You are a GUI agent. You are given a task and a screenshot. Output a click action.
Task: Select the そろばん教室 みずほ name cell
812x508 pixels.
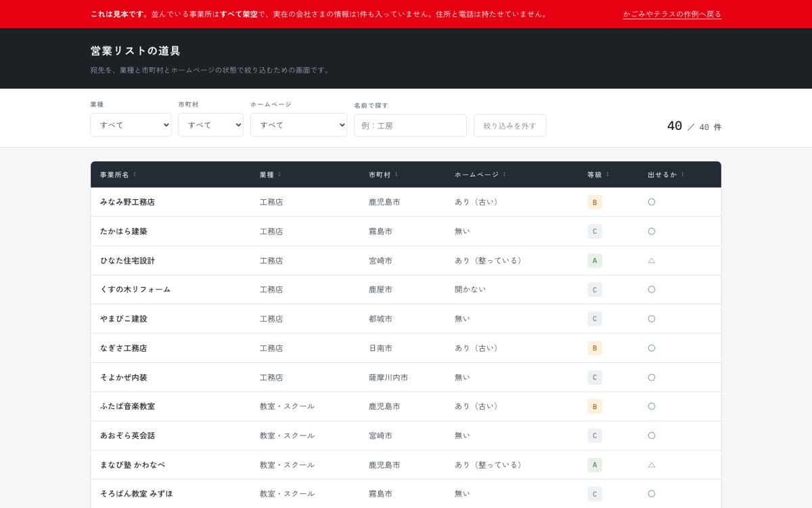click(x=136, y=494)
